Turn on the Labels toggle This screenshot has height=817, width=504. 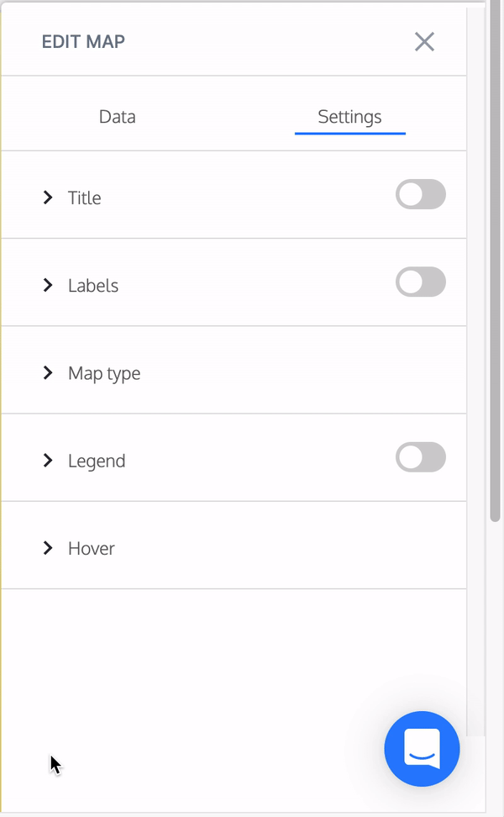[420, 282]
